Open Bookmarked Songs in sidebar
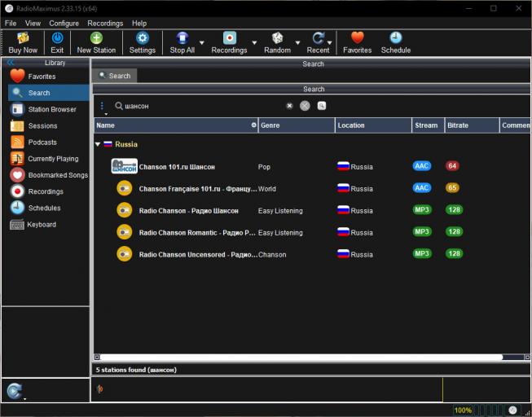Screen dimensions: 532x417 [49, 175]
